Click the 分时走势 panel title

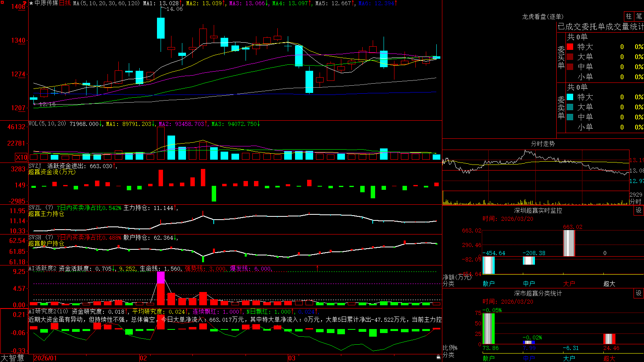[x=543, y=144]
